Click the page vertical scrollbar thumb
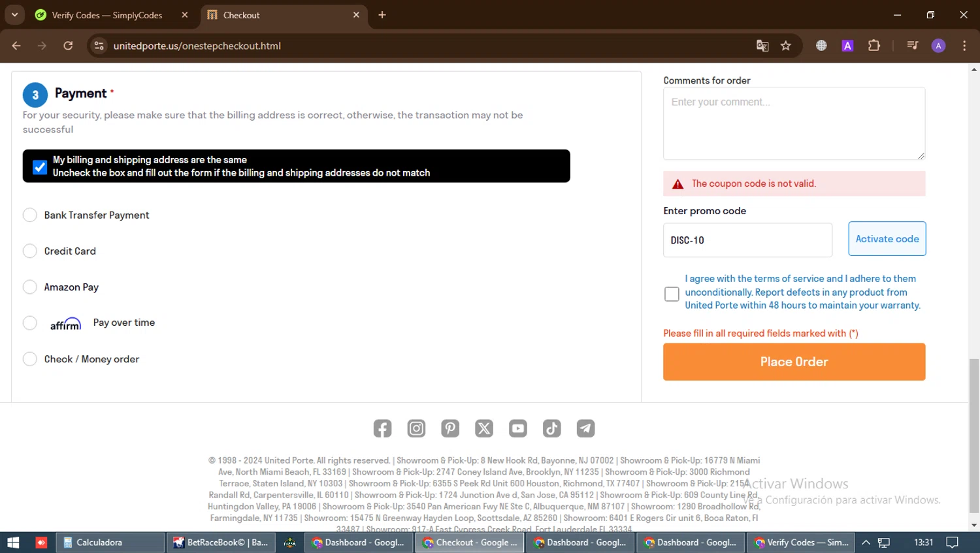The image size is (980, 553). click(x=974, y=435)
